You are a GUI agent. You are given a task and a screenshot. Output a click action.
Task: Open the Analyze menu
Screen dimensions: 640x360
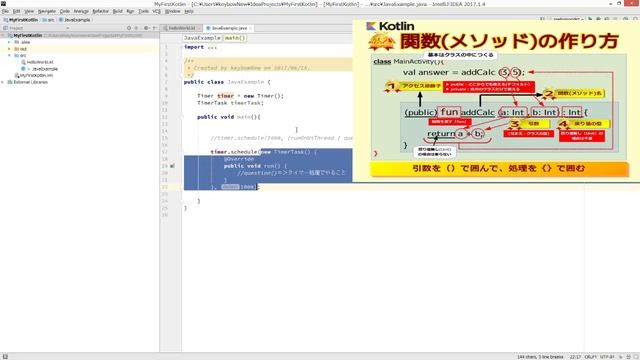81,11
